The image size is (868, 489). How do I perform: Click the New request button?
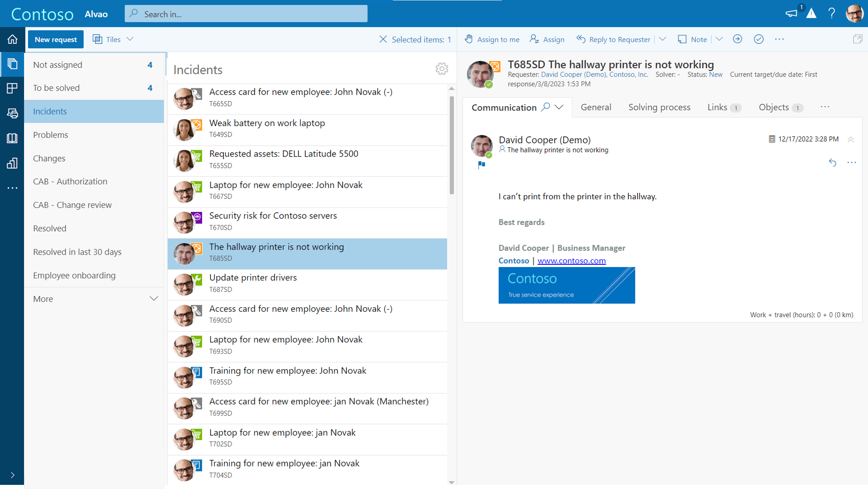pos(55,39)
